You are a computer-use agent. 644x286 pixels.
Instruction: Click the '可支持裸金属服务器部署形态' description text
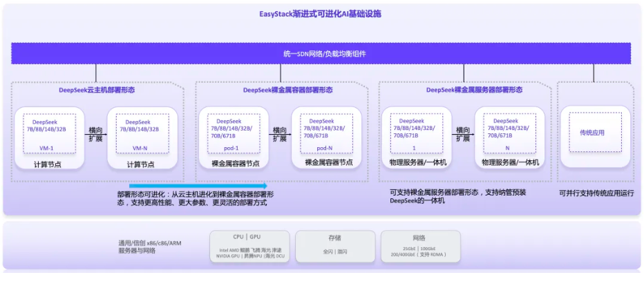click(x=458, y=196)
